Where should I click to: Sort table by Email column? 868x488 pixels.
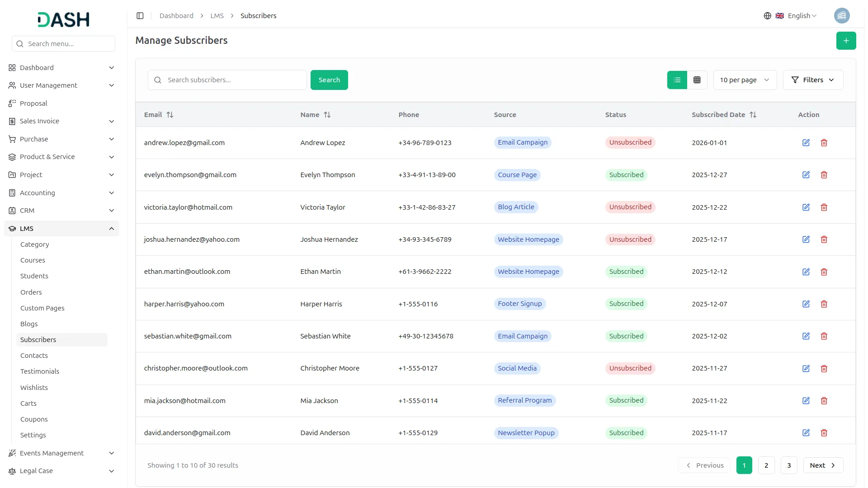pos(170,115)
